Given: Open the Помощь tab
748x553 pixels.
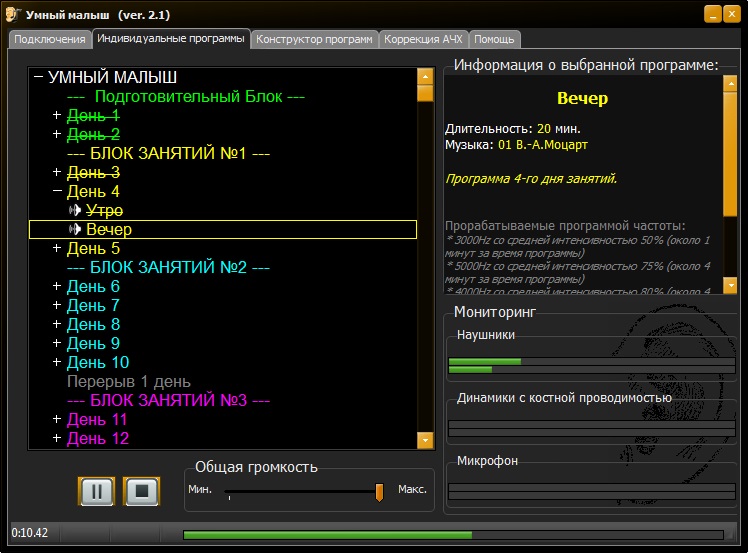Looking at the screenshot, I should click(x=494, y=39).
